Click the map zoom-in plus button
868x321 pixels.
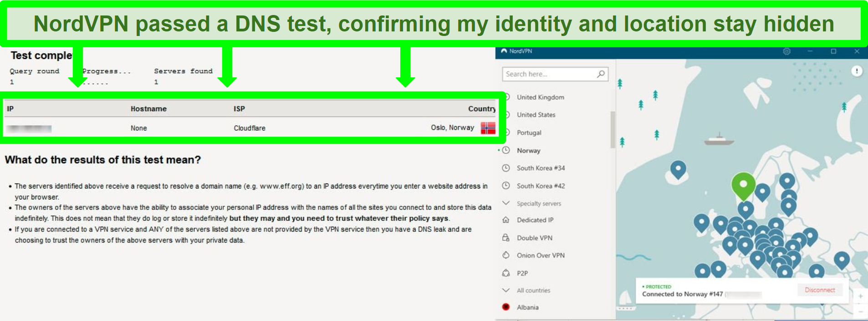pyautogui.click(x=860, y=296)
